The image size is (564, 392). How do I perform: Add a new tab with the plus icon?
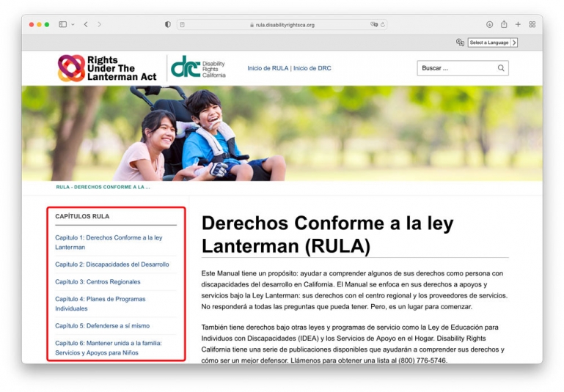518,24
